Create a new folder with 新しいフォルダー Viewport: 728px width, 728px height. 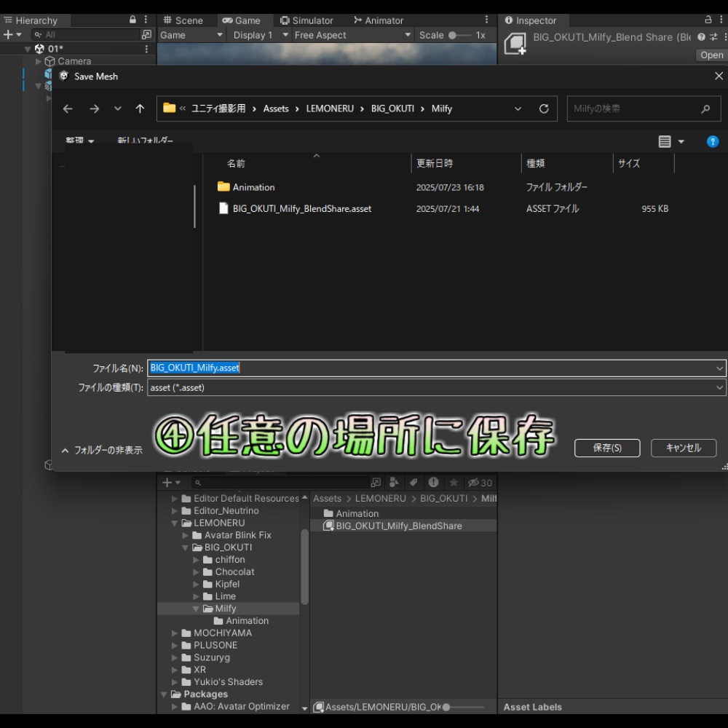click(145, 141)
